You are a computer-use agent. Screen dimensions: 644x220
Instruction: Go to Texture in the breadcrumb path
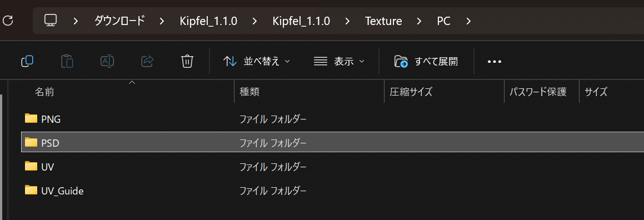click(x=383, y=21)
